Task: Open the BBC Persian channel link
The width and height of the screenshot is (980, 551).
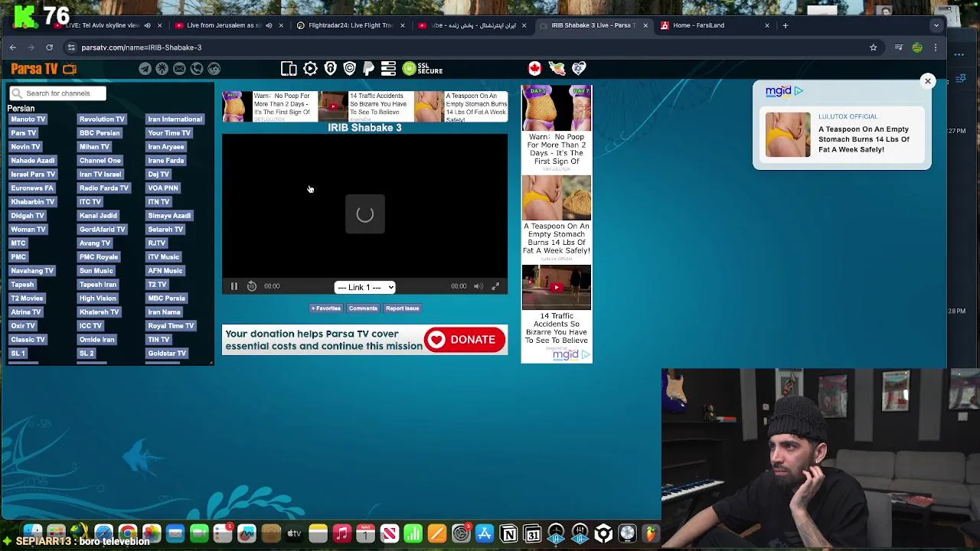Action: point(100,133)
